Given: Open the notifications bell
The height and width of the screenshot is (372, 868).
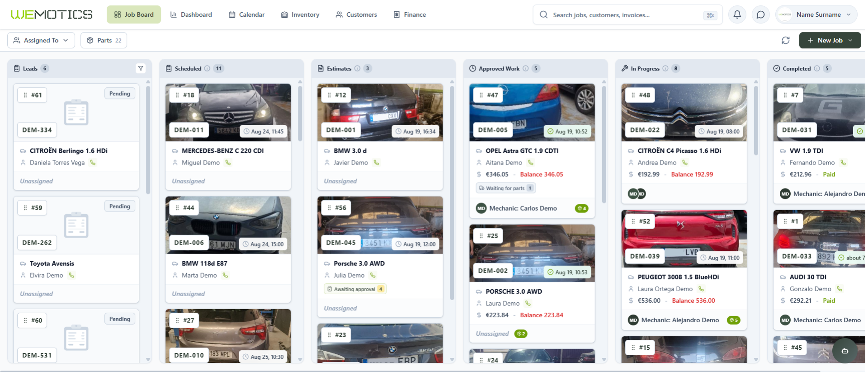Looking at the screenshot, I should click(737, 14).
